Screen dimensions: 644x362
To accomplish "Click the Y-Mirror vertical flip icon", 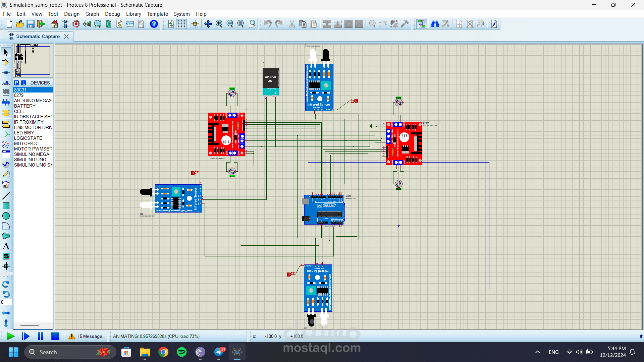I will (6, 323).
